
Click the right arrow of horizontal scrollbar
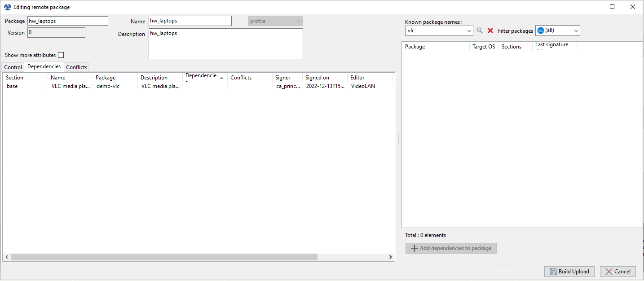(391, 257)
